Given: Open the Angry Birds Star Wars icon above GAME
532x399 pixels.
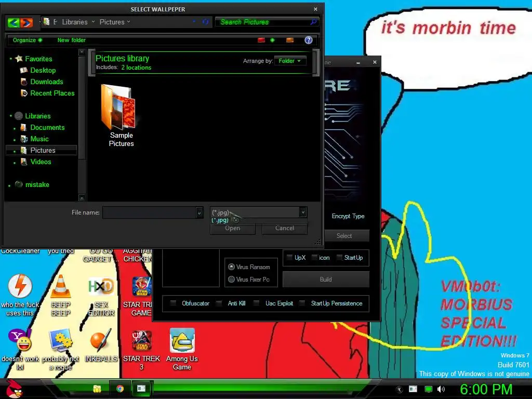Looking at the screenshot, I should click(142, 287).
